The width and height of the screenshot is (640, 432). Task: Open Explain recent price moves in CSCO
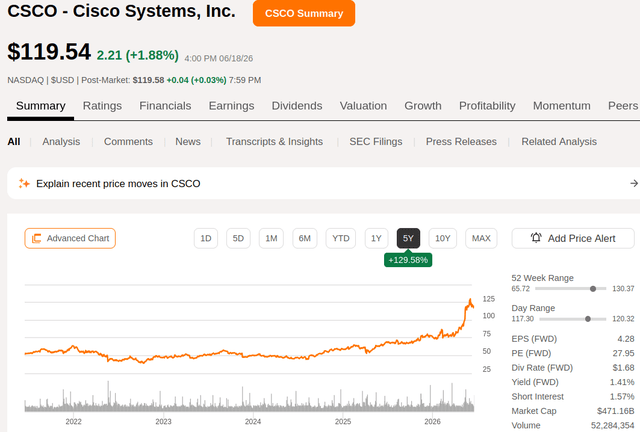pos(322,184)
